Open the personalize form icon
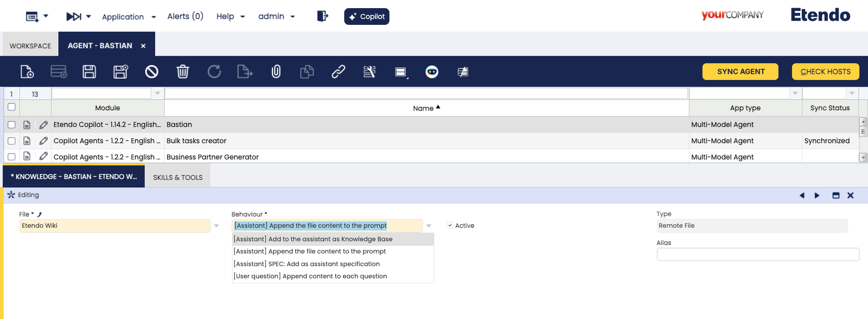Viewport: 868px width, 319px height. [x=370, y=71]
